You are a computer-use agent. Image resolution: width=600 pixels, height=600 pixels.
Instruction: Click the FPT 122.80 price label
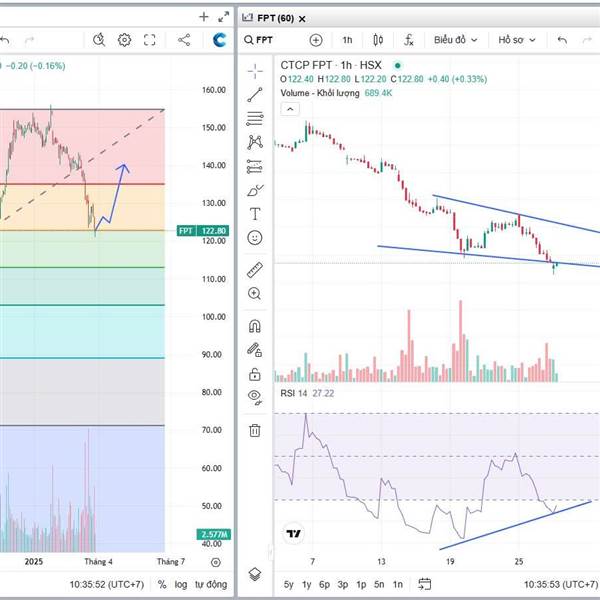pos(203,231)
